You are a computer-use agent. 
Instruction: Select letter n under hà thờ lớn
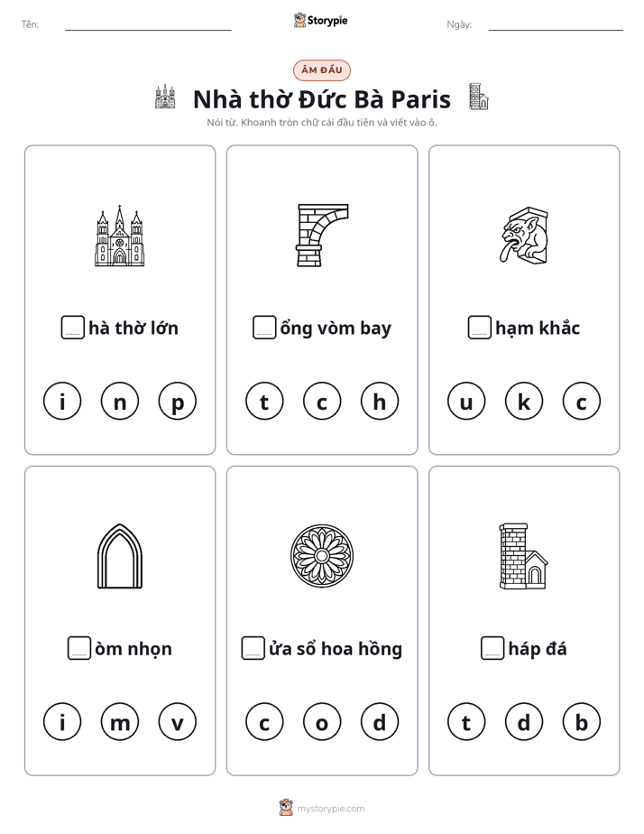point(120,401)
